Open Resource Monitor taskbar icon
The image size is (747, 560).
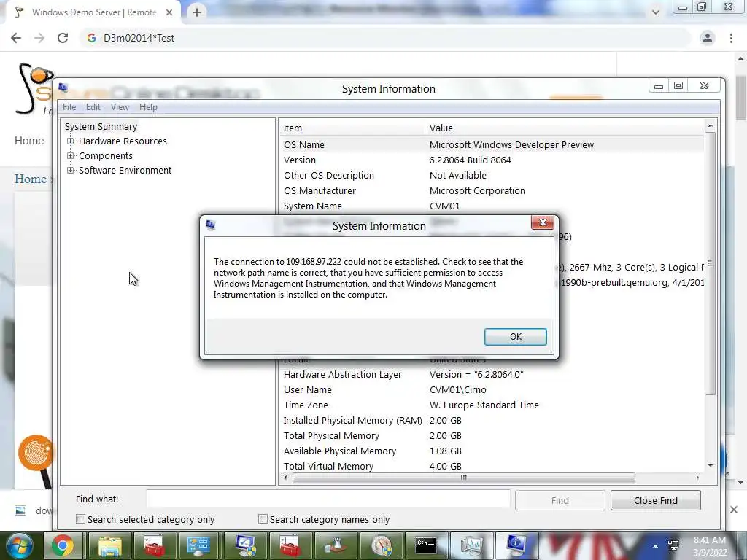471,545
